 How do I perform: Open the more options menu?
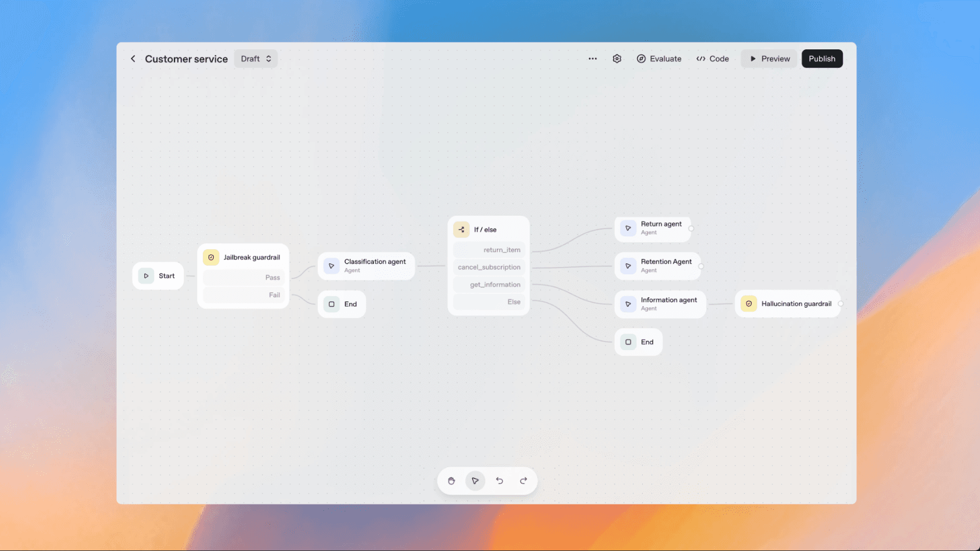pyautogui.click(x=592, y=58)
